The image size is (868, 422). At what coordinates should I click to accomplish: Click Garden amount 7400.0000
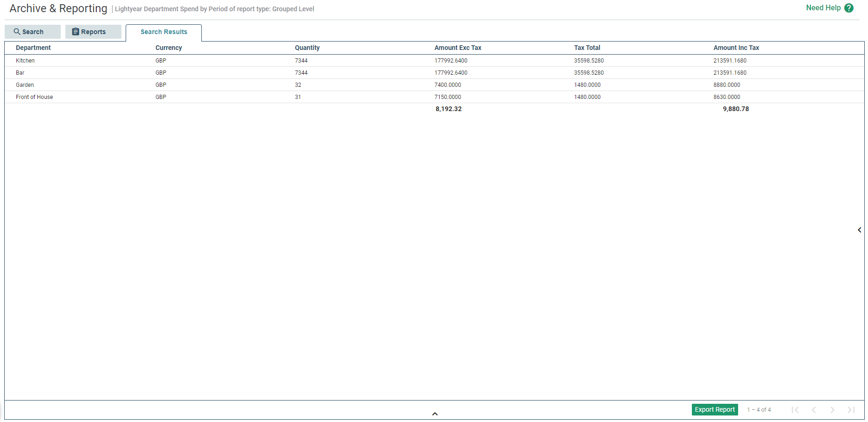point(448,85)
